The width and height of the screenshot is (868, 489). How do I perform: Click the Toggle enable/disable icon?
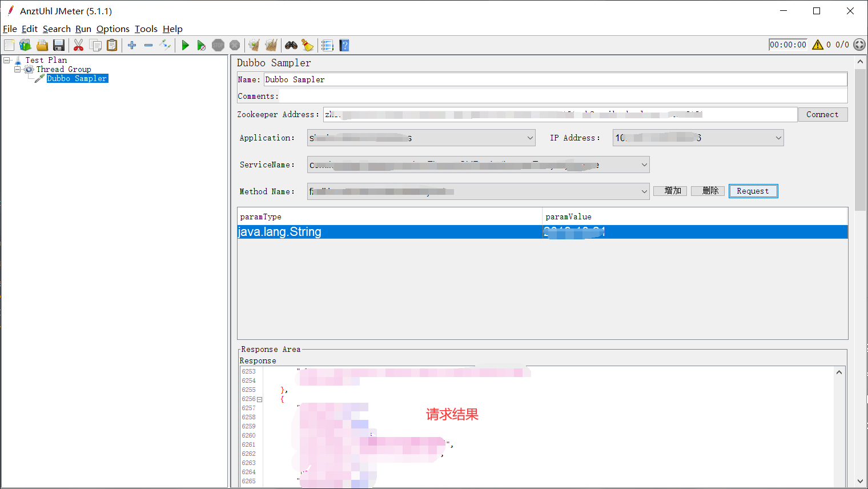pos(165,45)
